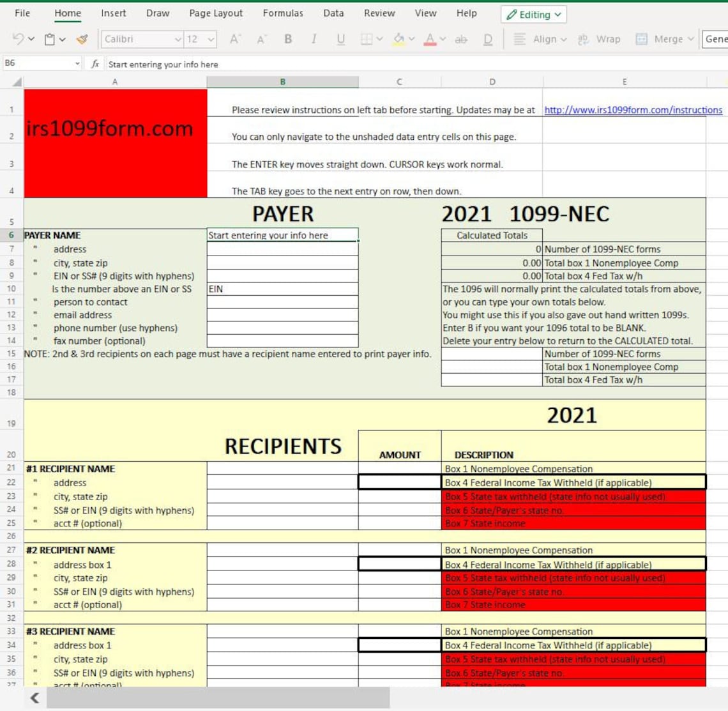Click the Borders icon
Viewport: 728px width, 711px height.
pos(367,39)
